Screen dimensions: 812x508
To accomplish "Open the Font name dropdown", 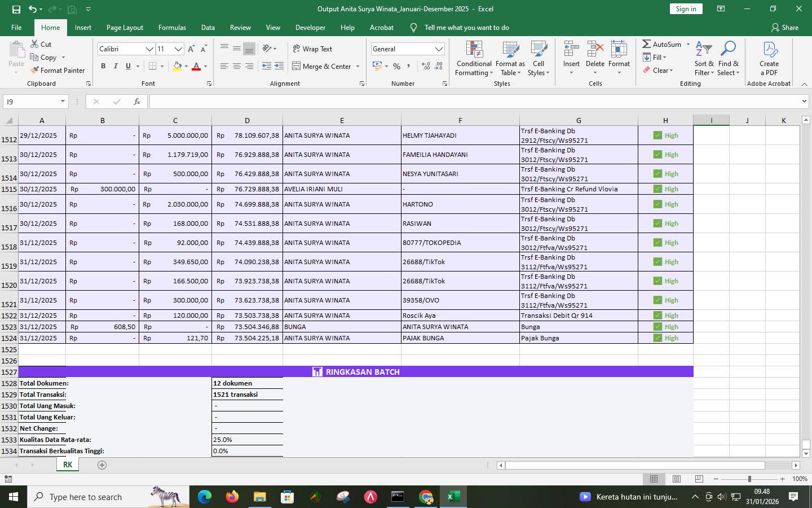I will click(x=149, y=49).
